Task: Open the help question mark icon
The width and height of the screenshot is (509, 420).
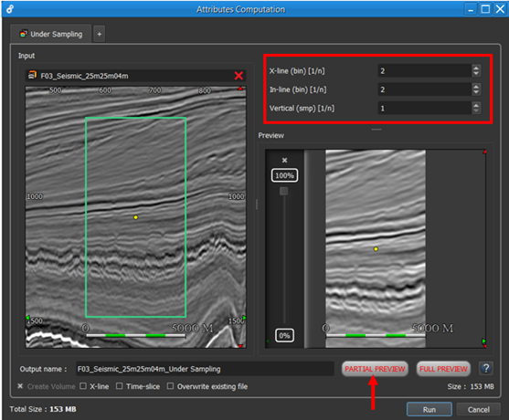Action: coord(486,369)
